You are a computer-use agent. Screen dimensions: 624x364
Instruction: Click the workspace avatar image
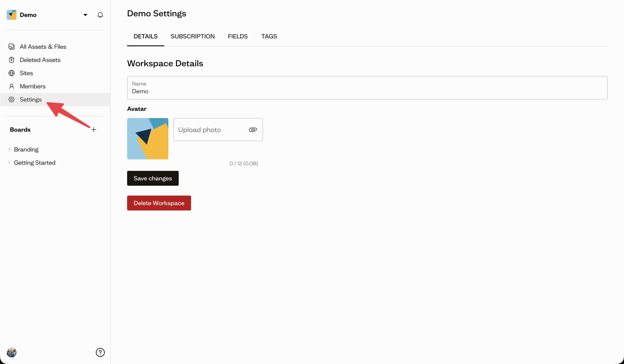pyautogui.click(x=148, y=139)
